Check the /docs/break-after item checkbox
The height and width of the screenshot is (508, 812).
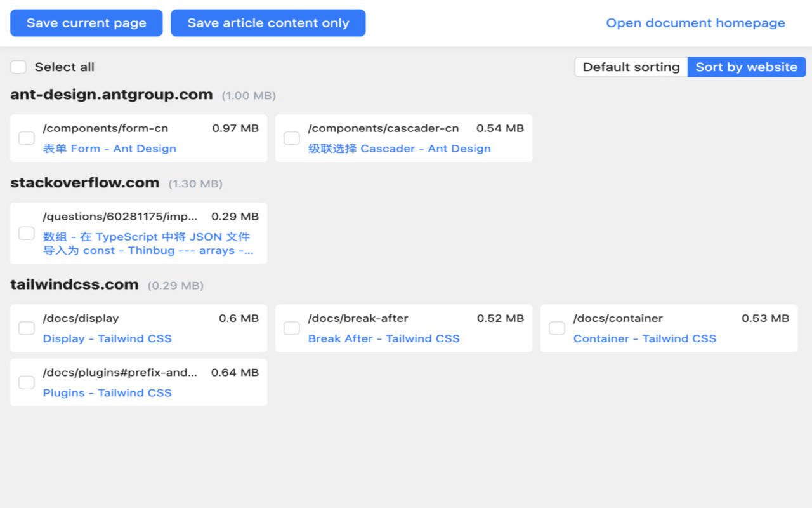pyautogui.click(x=292, y=328)
